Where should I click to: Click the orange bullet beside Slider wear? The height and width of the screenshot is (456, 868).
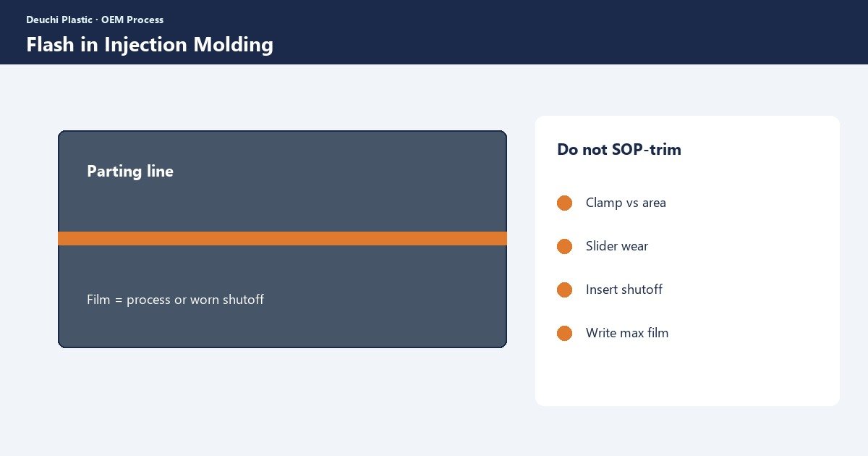click(x=564, y=247)
